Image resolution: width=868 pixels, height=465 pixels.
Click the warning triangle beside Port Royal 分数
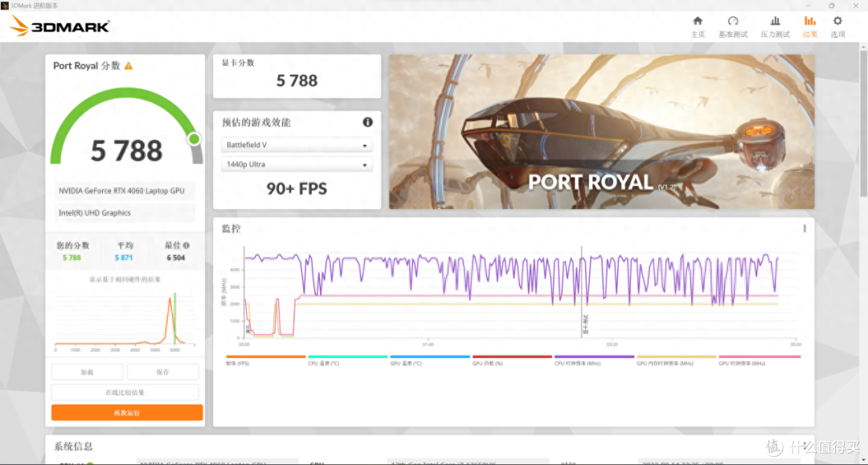coord(129,66)
